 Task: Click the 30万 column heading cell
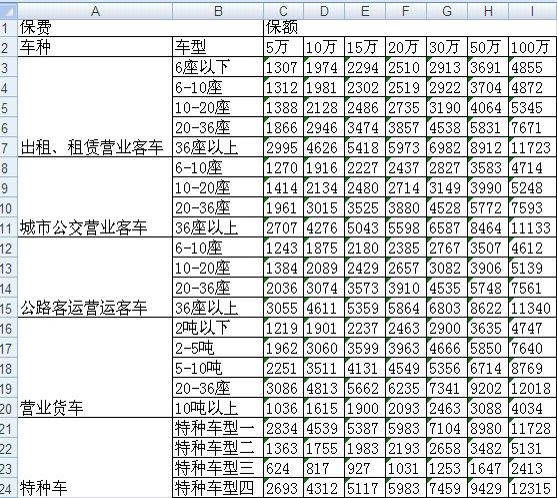[x=447, y=47]
